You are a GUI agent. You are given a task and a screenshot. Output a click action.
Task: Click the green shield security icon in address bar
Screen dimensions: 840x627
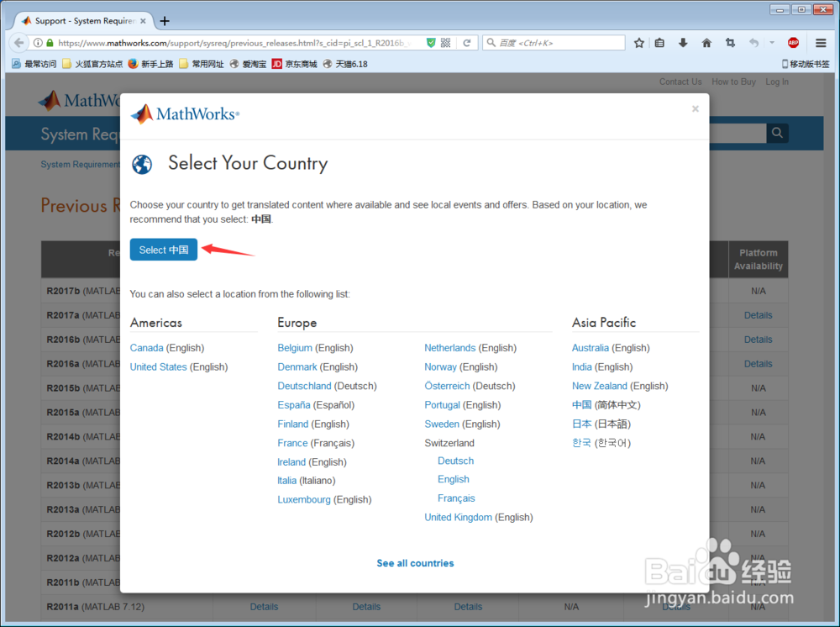tap(431, 43)
